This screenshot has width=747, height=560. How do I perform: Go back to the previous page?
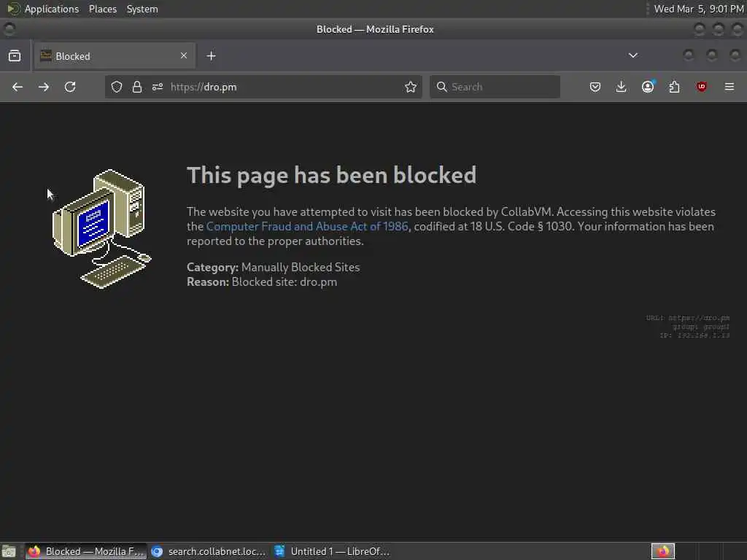[x=18, y=87]
